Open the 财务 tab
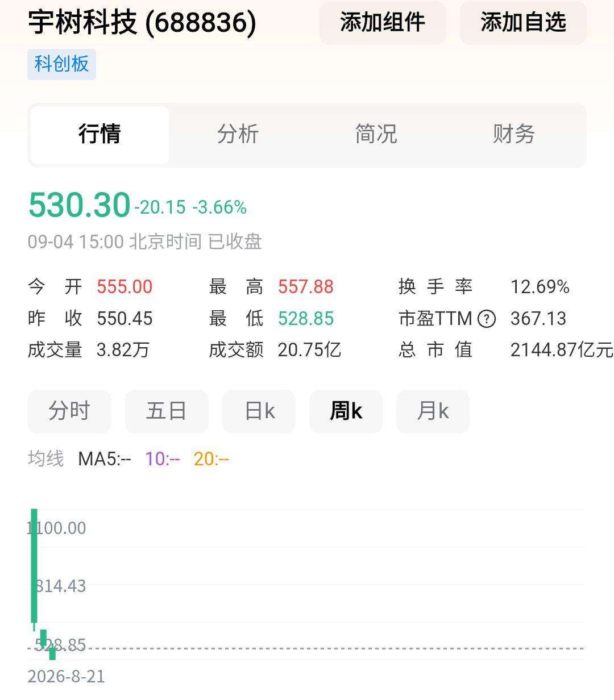The image size is (614, 700). (514, 135)
